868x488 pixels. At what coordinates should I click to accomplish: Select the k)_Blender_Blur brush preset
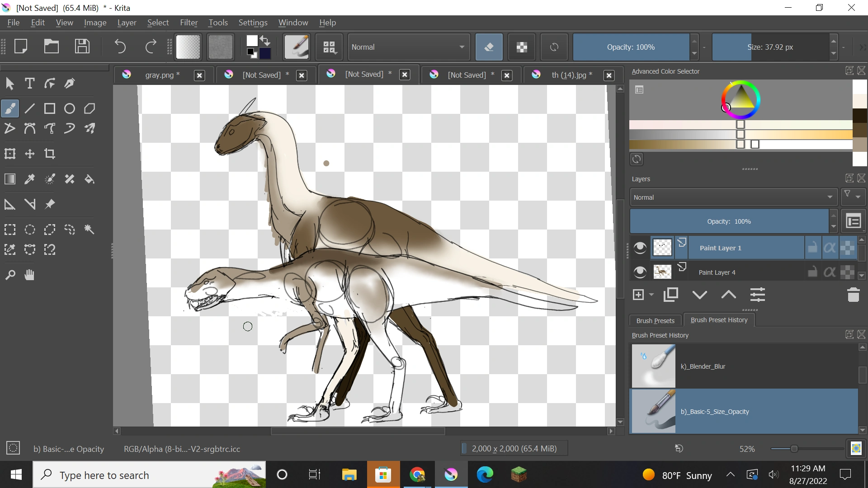click(x=744, y=366)
